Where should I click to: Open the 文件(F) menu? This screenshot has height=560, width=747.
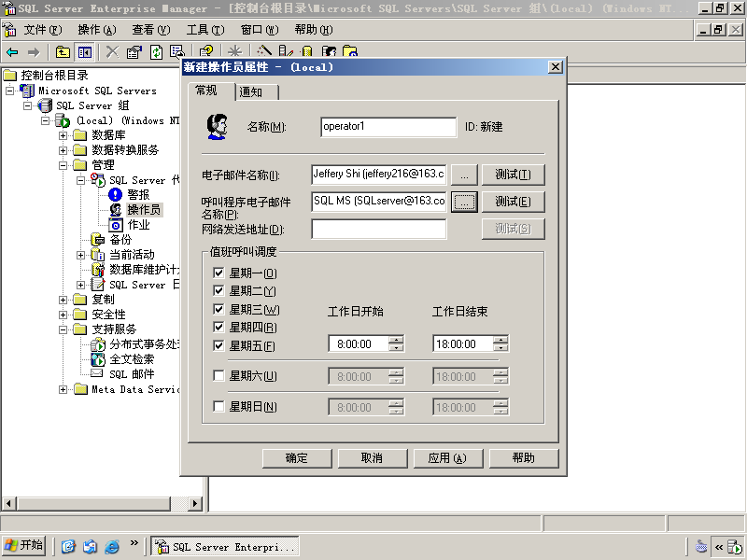[43, 30]
